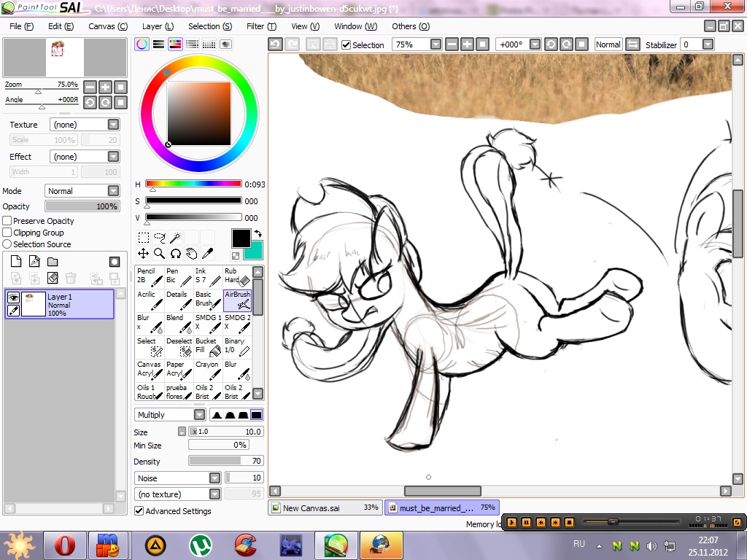The height and width of the screenshot is (560, 747).
Task: Click the undo arrow in canvas toolbar
Action: 275,44
